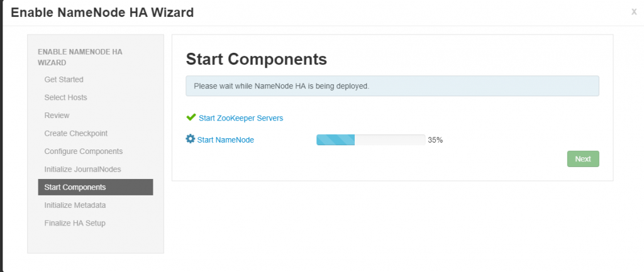Click the Start NameNode progress bar

pos(370,140)
